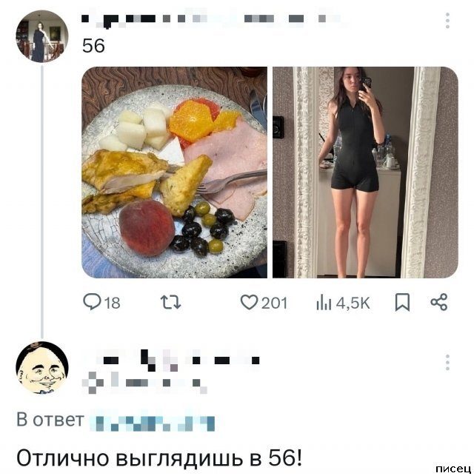Open the original post's three-dot menu
This screenshot has width=474, height=476.
447,21
